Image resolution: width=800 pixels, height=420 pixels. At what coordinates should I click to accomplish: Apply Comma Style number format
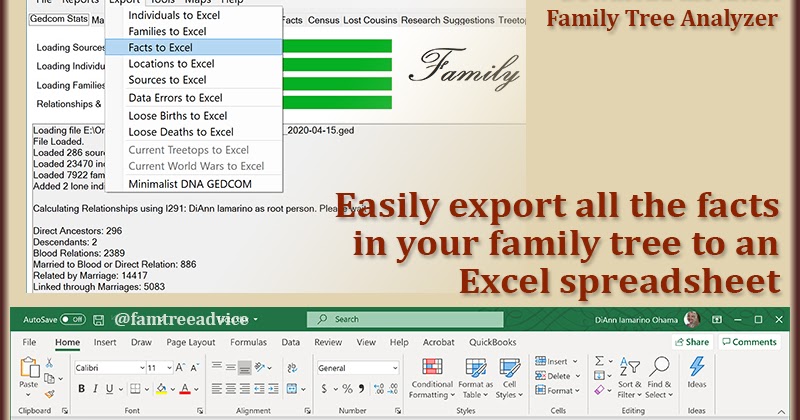(x=362, y=389)
